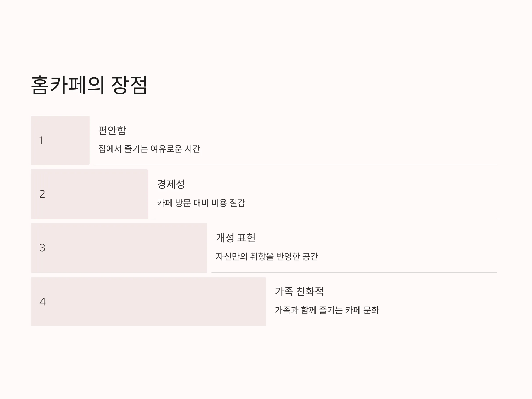The image size is (532, 399).
Task: Click the slide title 홈카페의 장점
Action: (x=89, y=85)
